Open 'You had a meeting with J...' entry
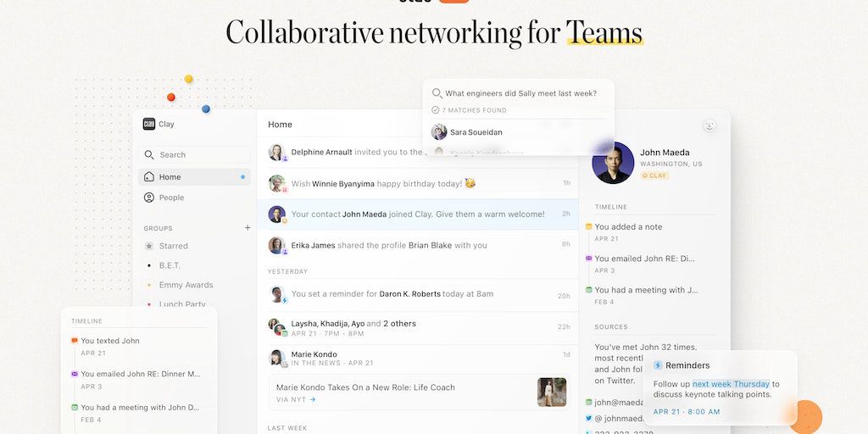This screenshot has width=868, height=434. point(646,290)
